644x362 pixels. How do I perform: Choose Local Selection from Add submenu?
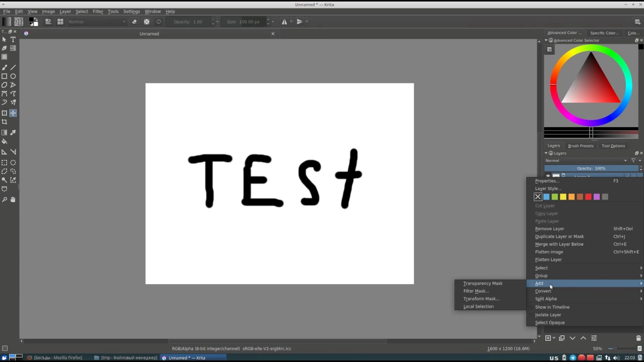tap(490, 307)
